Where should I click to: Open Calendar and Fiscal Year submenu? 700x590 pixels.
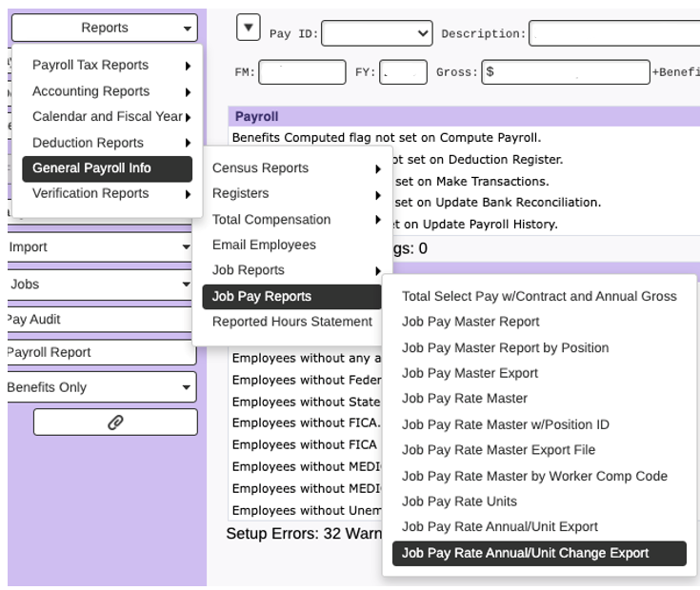coord(107,116)
